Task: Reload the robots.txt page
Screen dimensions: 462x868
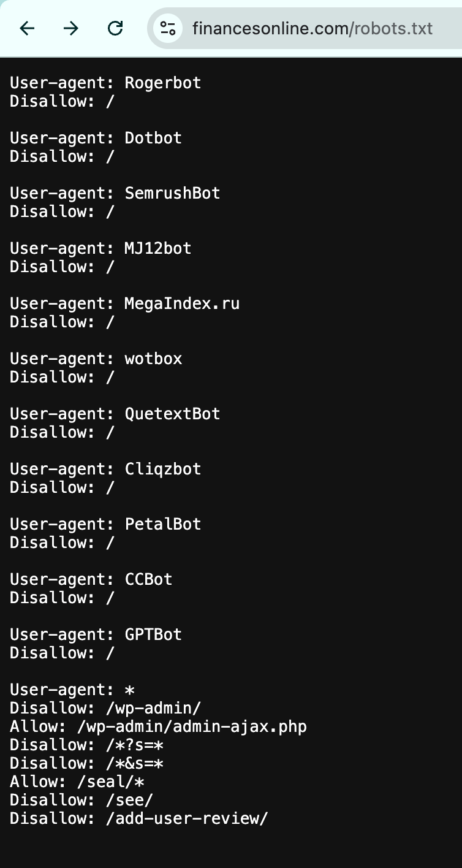Action: click(115, 28)
